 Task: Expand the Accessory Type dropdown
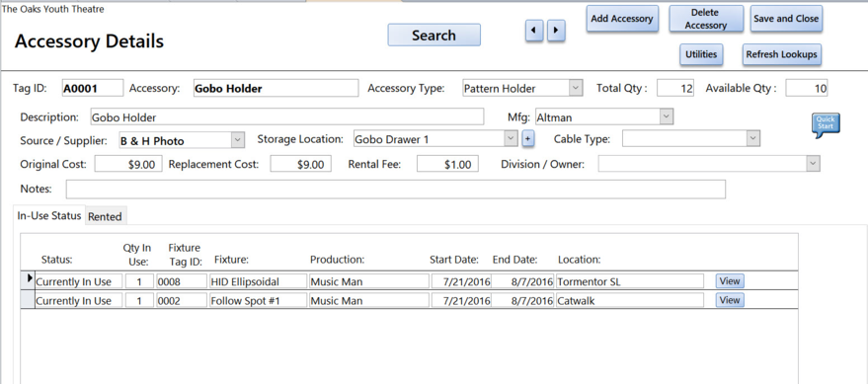576,88
